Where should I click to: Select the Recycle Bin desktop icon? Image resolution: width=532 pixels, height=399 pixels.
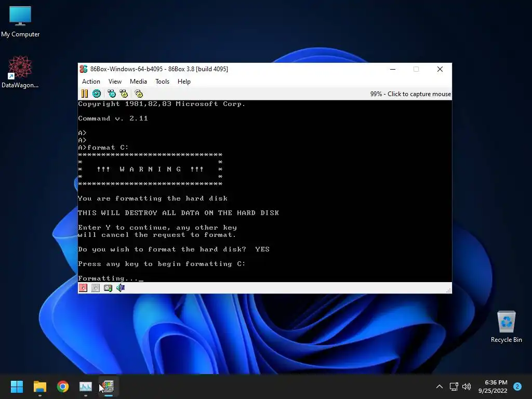(x=506, y=327)
